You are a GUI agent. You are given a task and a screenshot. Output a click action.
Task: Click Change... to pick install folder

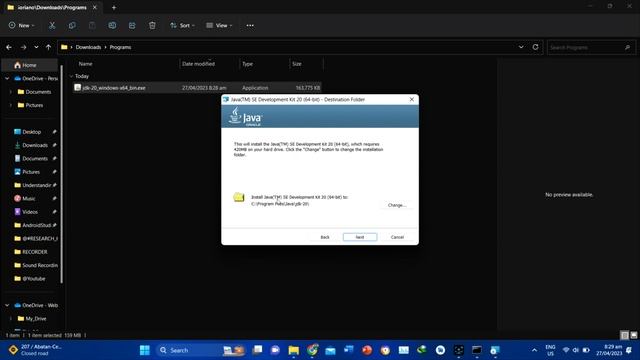tap(397, 205)
